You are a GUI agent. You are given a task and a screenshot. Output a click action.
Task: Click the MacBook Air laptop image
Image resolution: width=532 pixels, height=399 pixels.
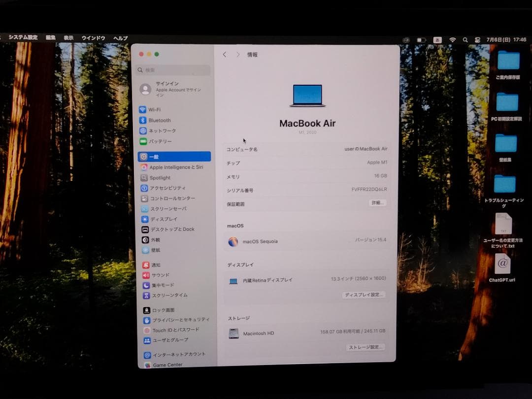point(307,96)
